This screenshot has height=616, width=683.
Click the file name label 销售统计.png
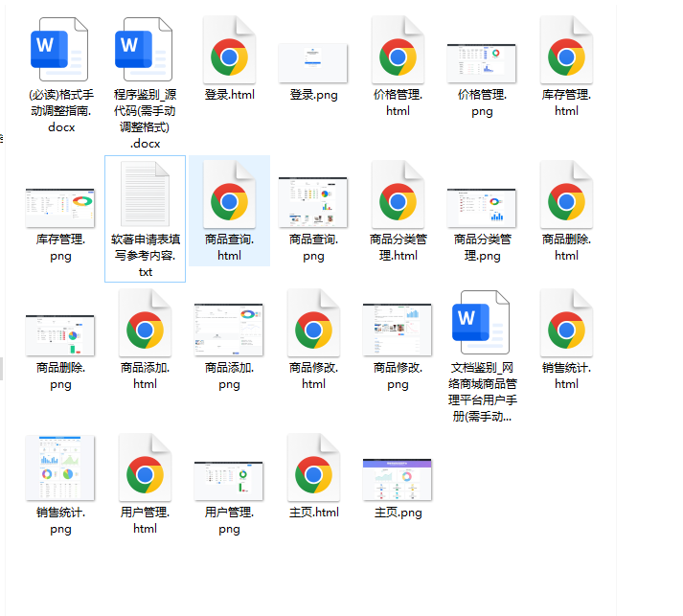60,520
